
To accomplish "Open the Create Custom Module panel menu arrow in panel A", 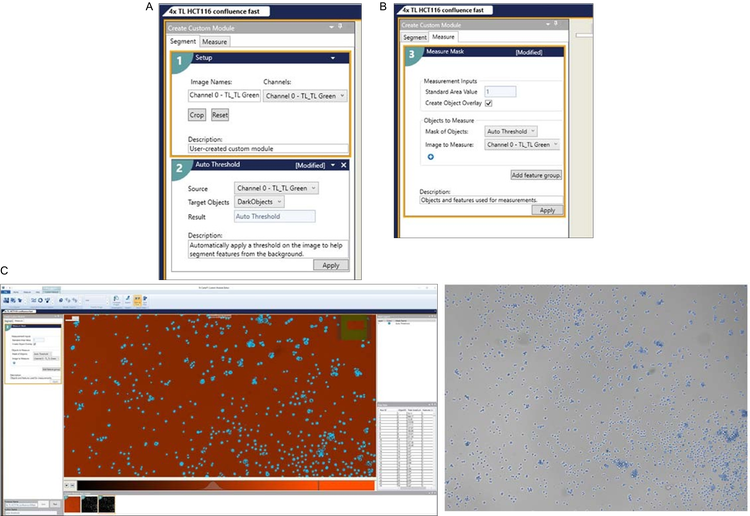I will pyautogui.click(x=331, y=27).
